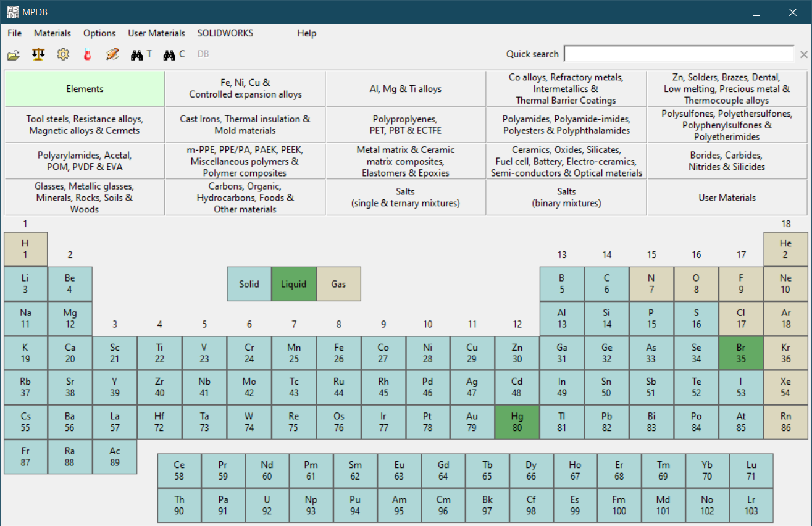Viewport: 812px width, 526px height.
Task: Click the balance scales toolbar icon
Action: pos(38,54)
